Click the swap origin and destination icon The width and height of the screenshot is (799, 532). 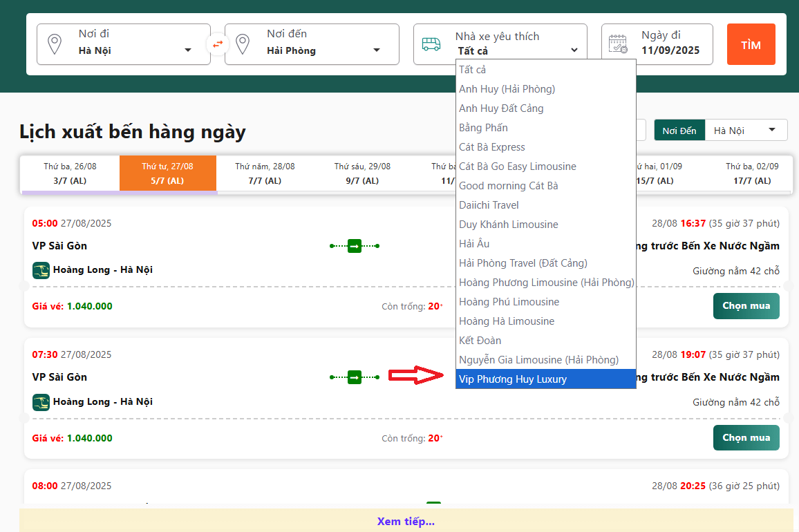[218, 44]
